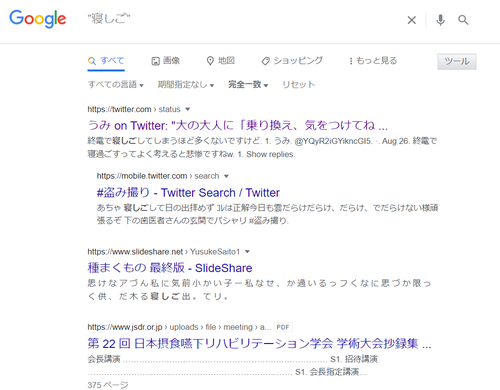Viewport: 500px width, 390px height.
Task: Click the magnifier search icon
Action: click(x=463, y=20)
